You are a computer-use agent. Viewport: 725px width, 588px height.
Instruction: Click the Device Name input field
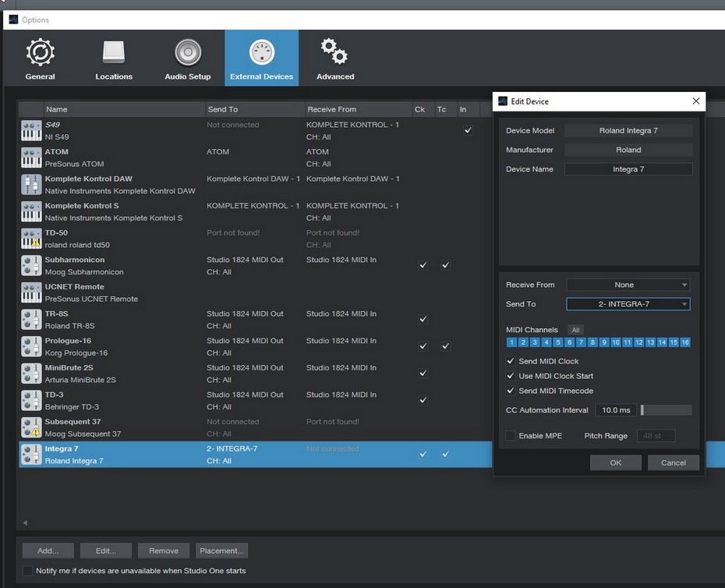coord(628,169)
